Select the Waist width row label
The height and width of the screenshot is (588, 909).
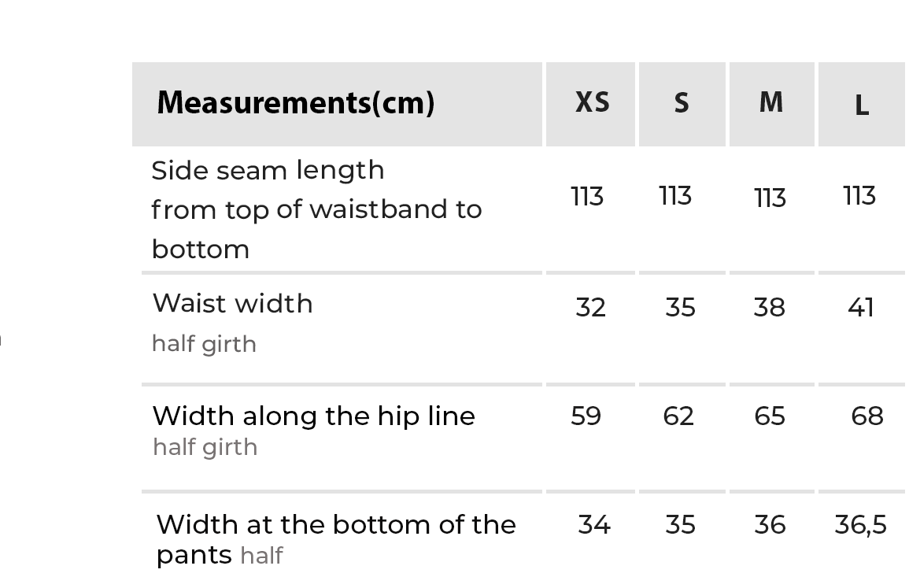pos(232,304)
